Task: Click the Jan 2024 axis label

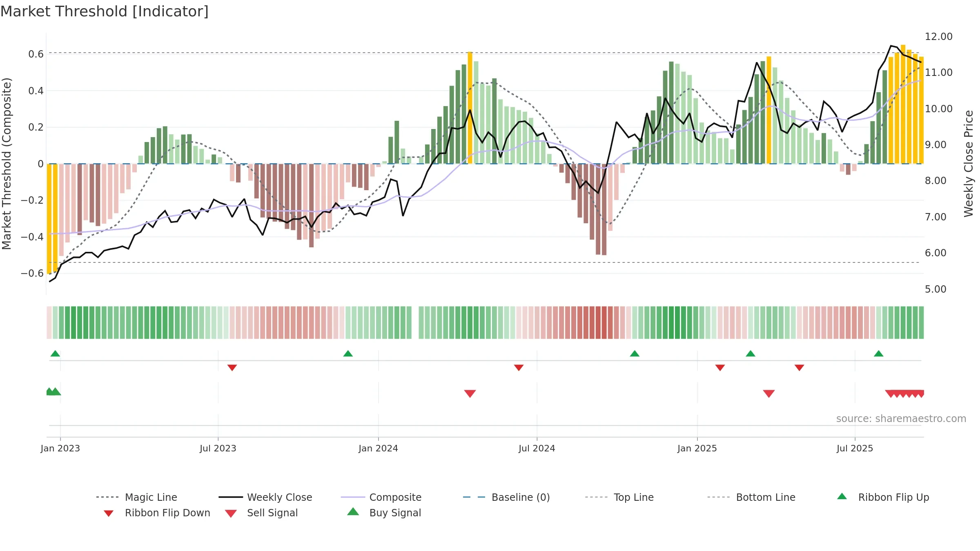Action: click(x=378, y=448)
